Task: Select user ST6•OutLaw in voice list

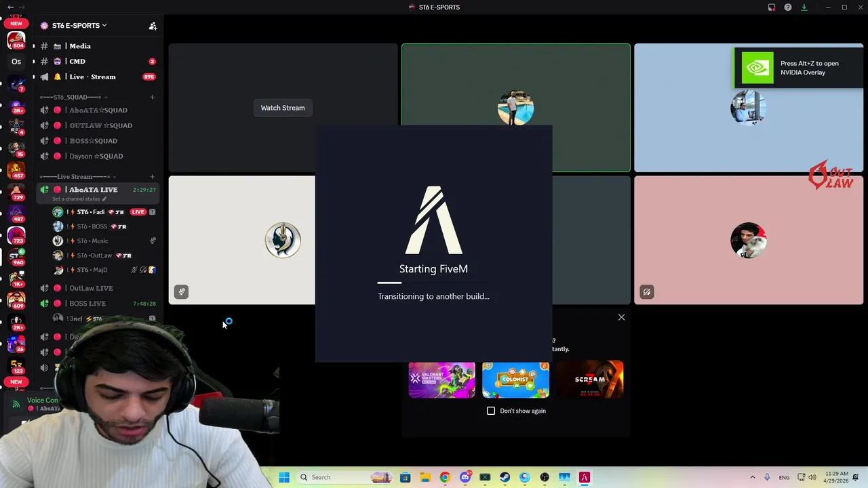Action: [105, 256]
